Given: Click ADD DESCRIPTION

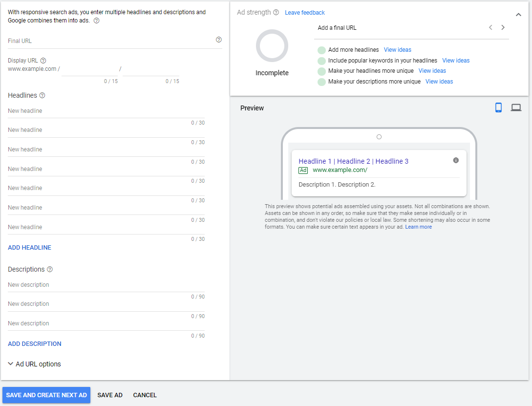Looking at the screenshot, I should tap(35, 344).
